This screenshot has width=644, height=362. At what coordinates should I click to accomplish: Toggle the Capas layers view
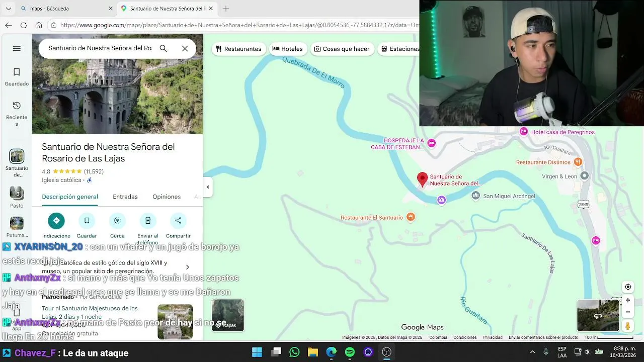click(228, 315)
